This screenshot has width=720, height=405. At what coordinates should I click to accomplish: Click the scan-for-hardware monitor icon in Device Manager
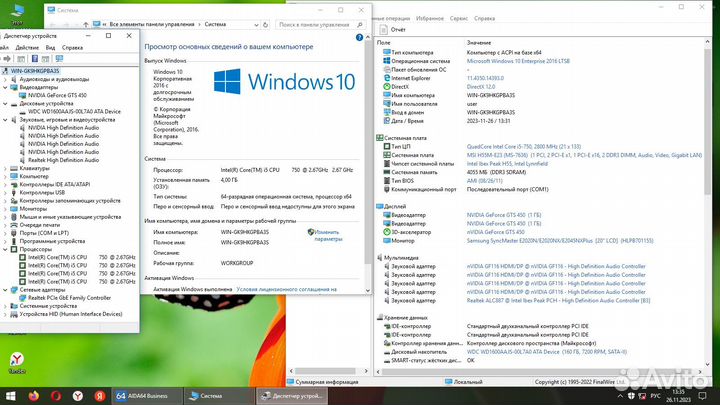pyautogui.click(x=59, y=59)
